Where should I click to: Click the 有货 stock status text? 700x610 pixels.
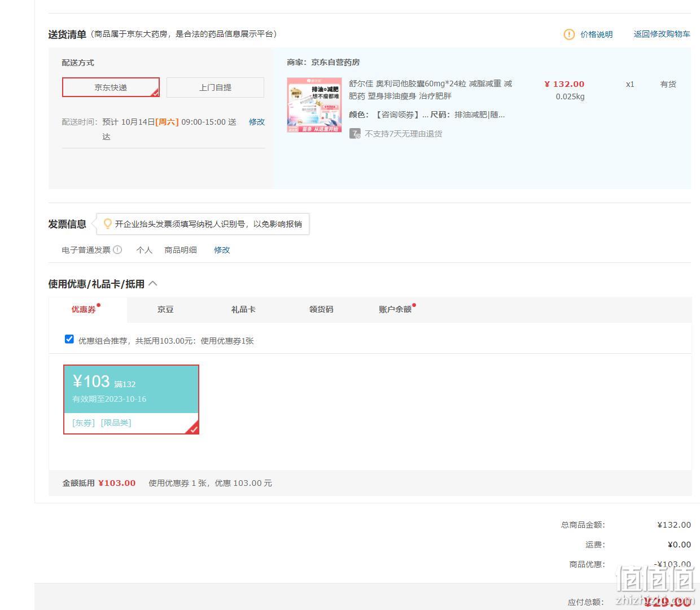click(x=668, y=84)
